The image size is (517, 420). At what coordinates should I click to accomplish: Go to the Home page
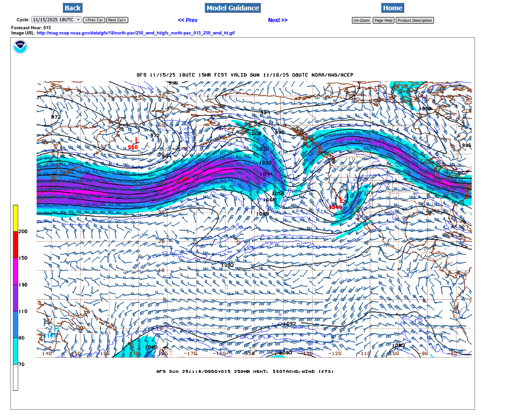[392, 8]
